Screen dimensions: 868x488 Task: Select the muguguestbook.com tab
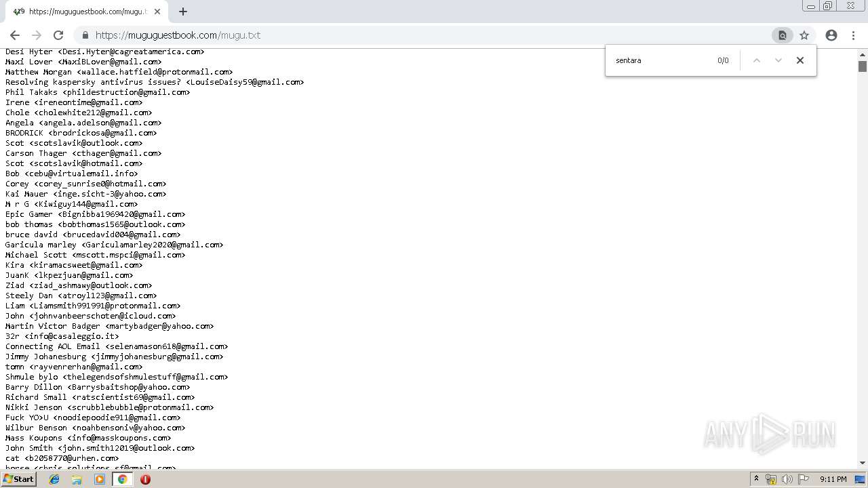coord(87,12)
